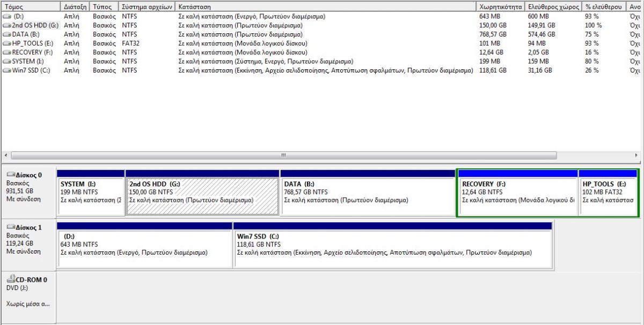Select the SYSTEM (I:) partition block on Disk 0
This screenshot has height=325, width=644.
pyautogui.click(x=91, y=192)
